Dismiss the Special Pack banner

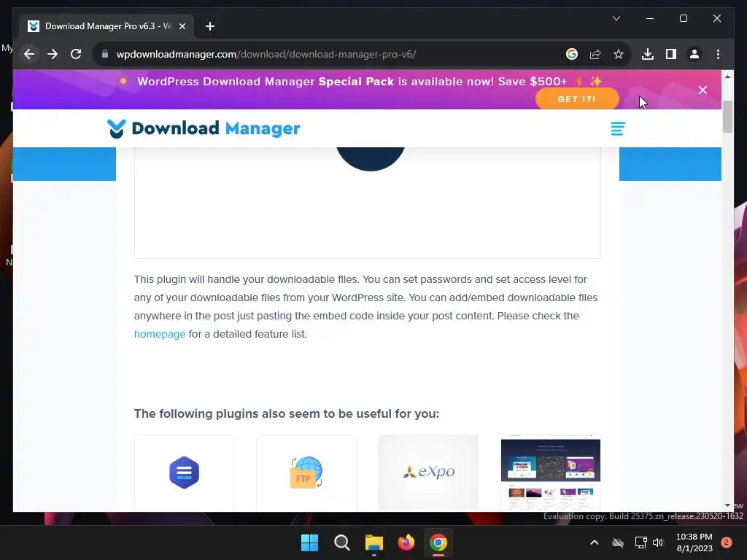703,90
